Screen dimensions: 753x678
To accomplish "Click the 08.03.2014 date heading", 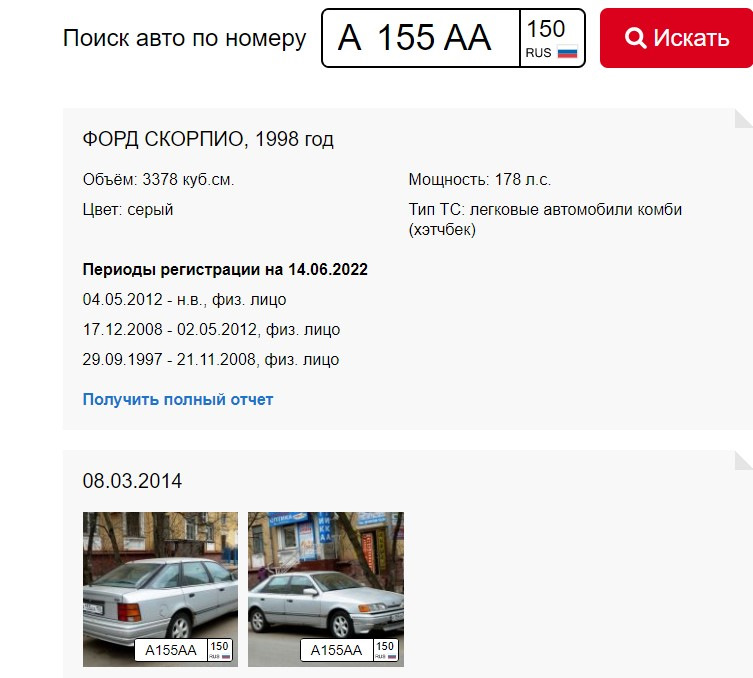I will coord(132,481).
